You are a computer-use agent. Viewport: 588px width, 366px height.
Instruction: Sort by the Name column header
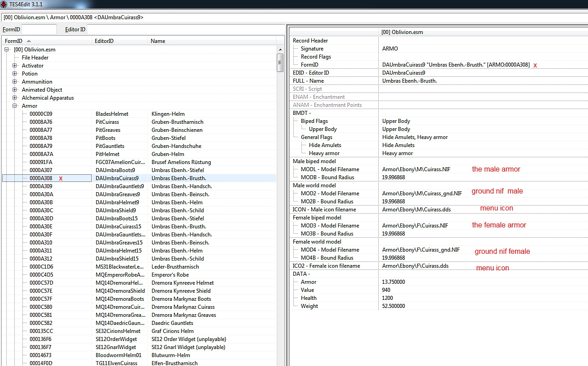coord(212,41)
